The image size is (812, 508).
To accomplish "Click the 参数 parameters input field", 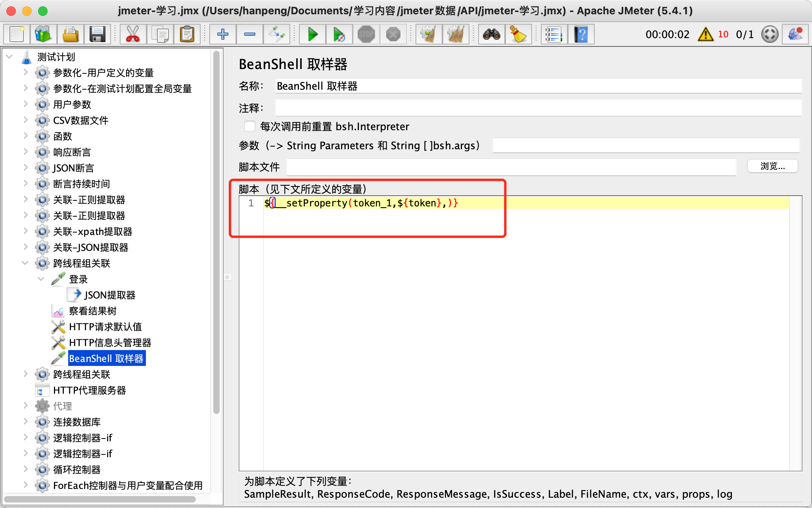I will (646, 145).
